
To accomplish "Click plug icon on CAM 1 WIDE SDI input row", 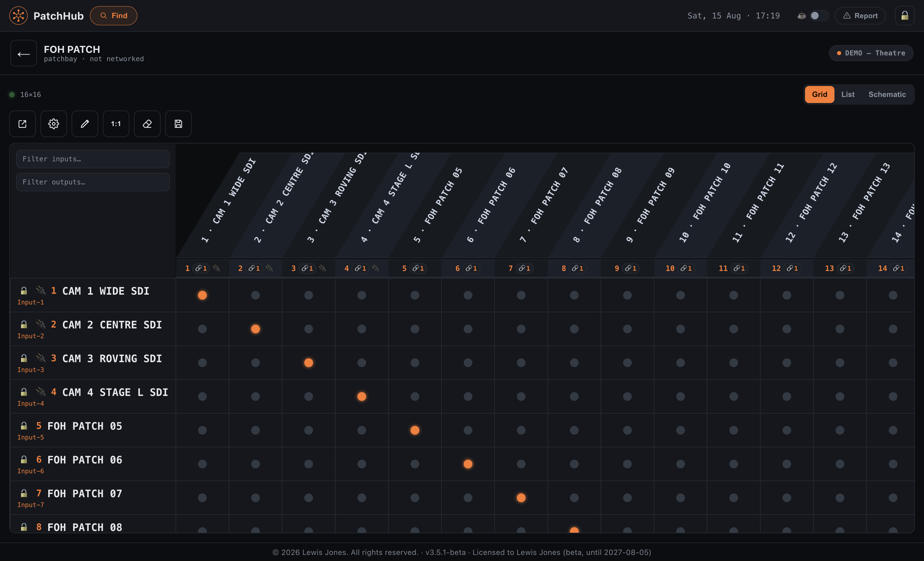I will coord(40,290).
